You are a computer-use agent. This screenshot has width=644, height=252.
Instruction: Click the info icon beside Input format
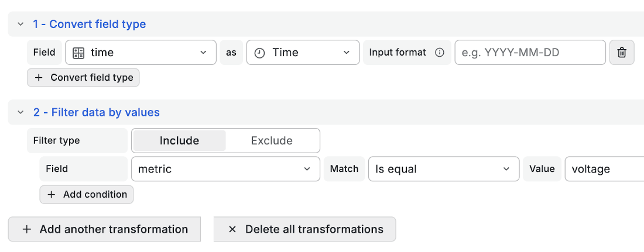440,53
